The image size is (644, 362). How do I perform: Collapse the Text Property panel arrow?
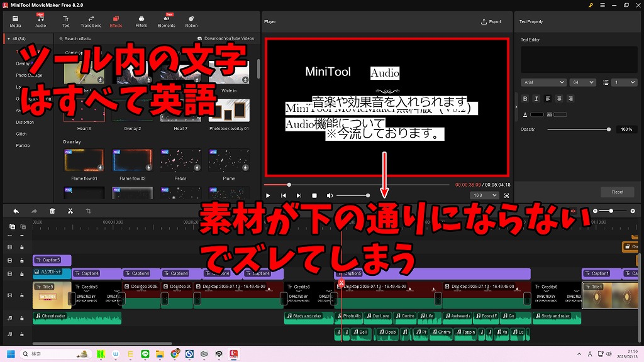tap(516, 107)
